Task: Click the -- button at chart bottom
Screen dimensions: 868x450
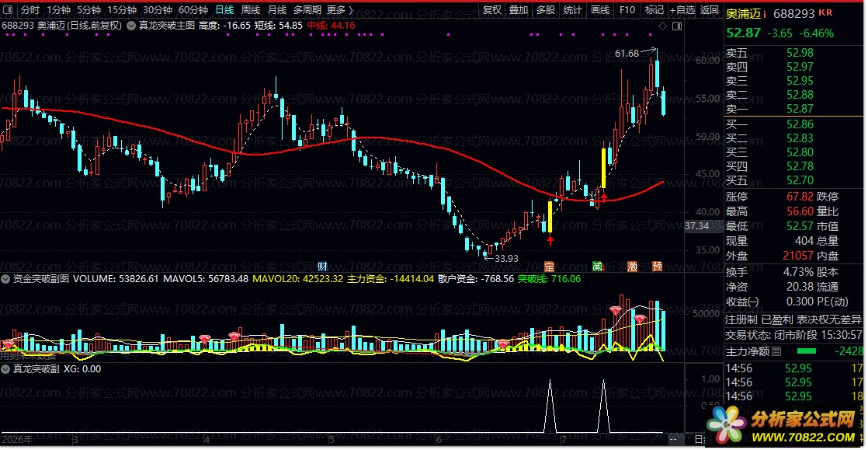Action: (x=674, y=440)
